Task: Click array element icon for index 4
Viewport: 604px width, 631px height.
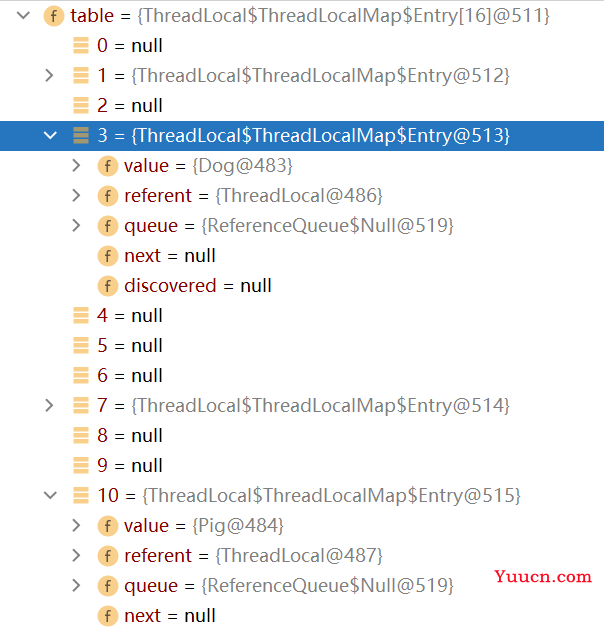Action: (x=81, y=316)
